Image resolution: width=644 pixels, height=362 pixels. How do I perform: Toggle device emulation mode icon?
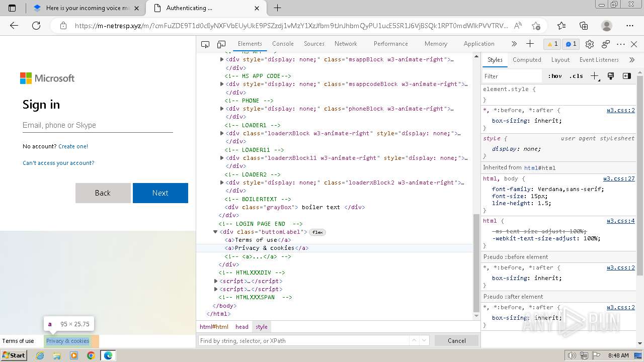pyautogui.click(x=221, y=44)
